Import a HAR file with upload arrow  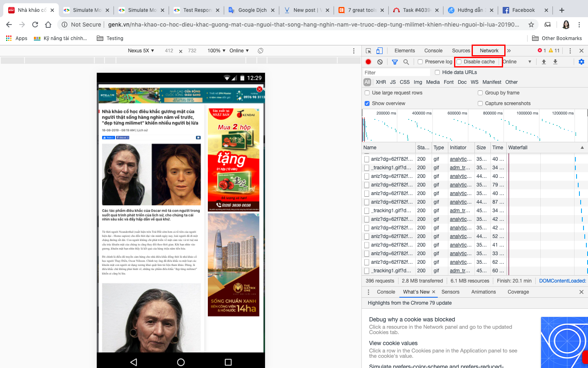[544, 62]
